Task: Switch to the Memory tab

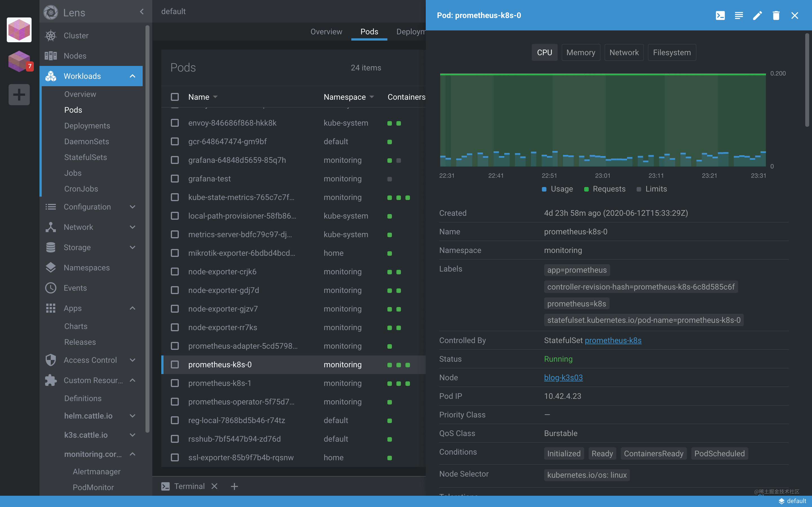Action: tap(581, 52)
